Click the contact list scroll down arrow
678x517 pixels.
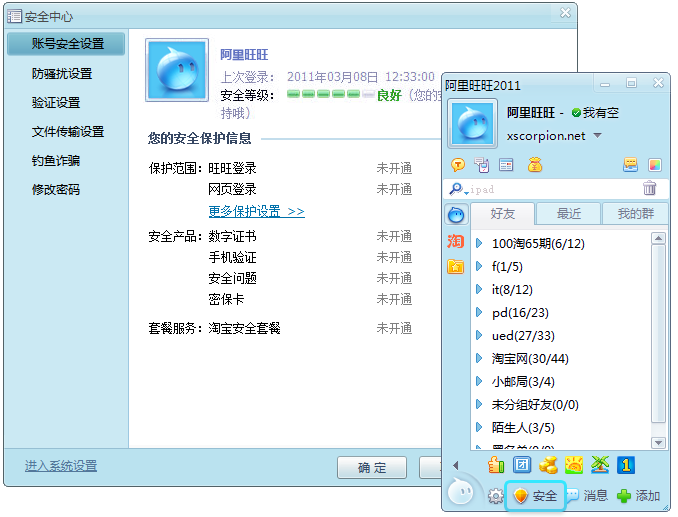(x=658, y=442)
